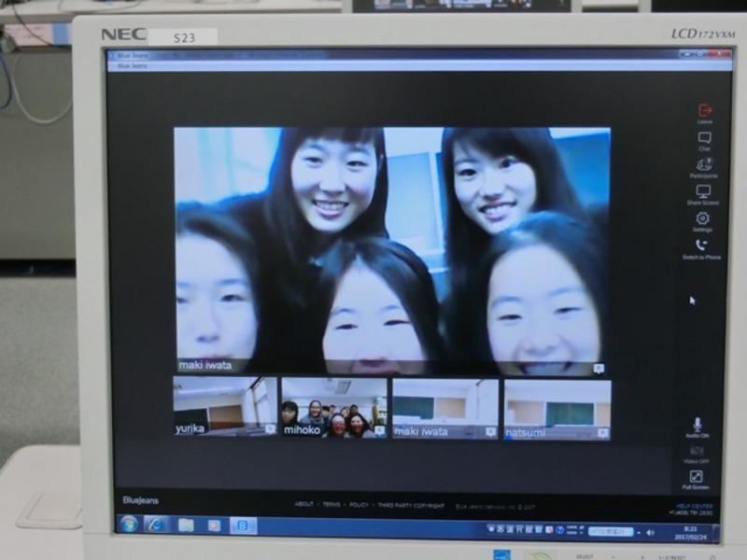Open the taskbar volume control
The width and height of the screenshot is (747, 560).
(651, 532)
